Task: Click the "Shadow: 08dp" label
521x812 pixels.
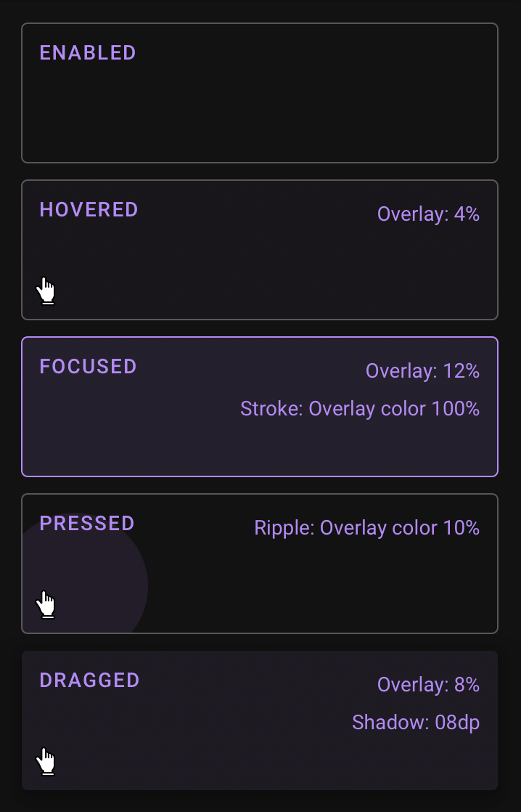Action: (416, 723)
